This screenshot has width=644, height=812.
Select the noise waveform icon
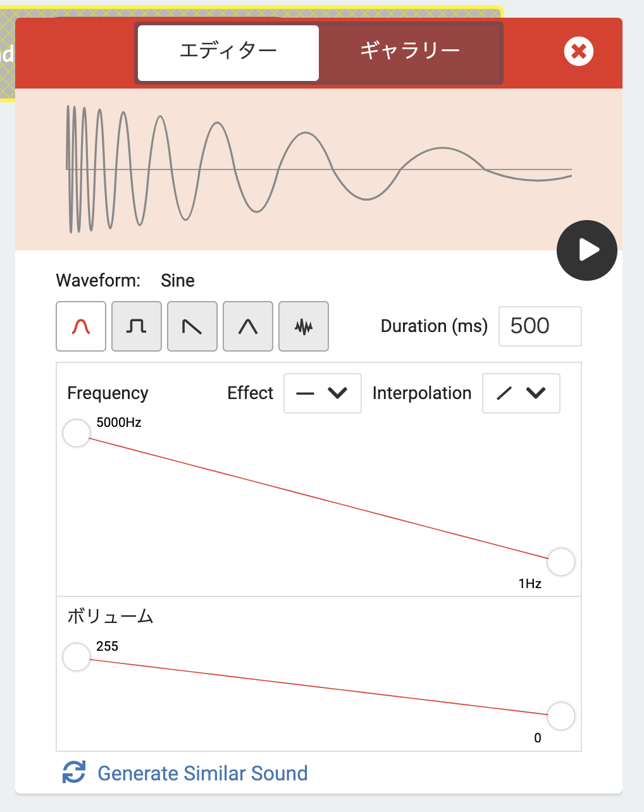pyautogui.click(x=304, y=326)
